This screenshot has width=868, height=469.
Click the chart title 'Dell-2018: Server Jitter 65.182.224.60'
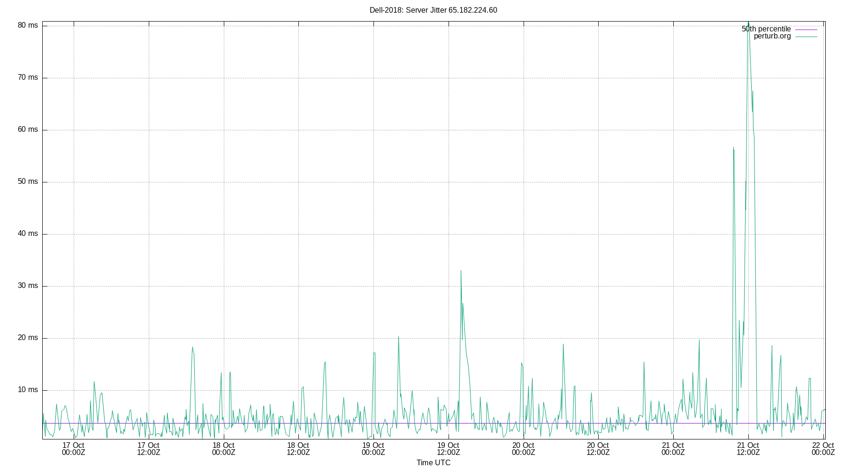(433, 10)
